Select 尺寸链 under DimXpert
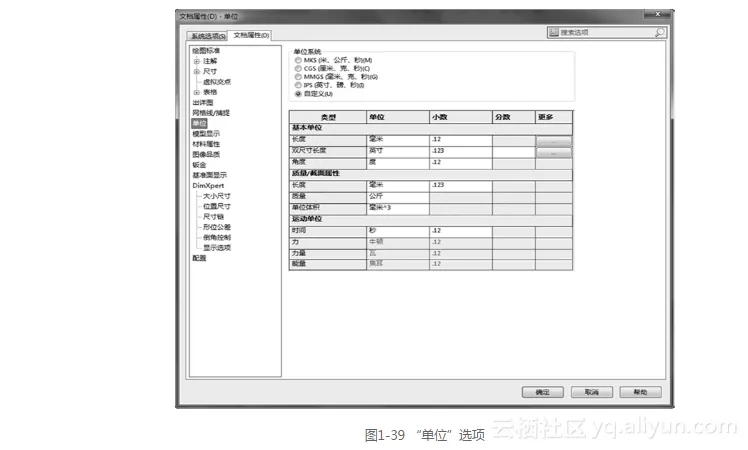The height and width of the screenshot is (450, 748). tap(213, 217)
